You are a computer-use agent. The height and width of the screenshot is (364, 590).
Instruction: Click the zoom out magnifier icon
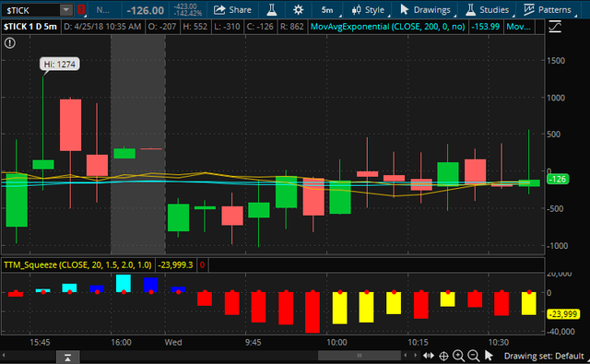pyautogui.click(x=473, y=356)
